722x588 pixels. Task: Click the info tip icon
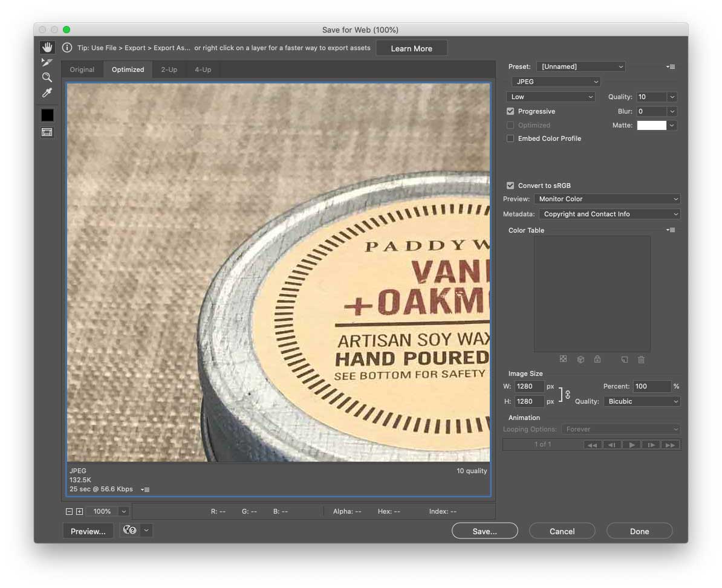tap(67, 47)
